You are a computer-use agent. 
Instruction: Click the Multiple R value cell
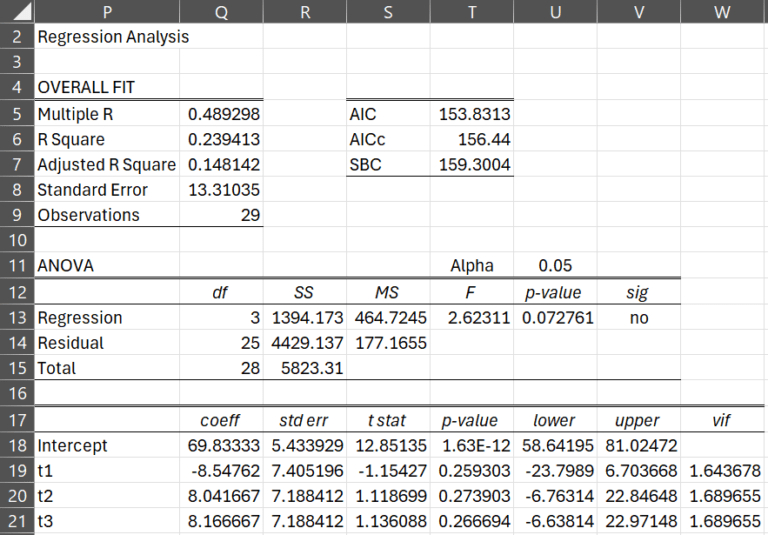coord(221,114)
